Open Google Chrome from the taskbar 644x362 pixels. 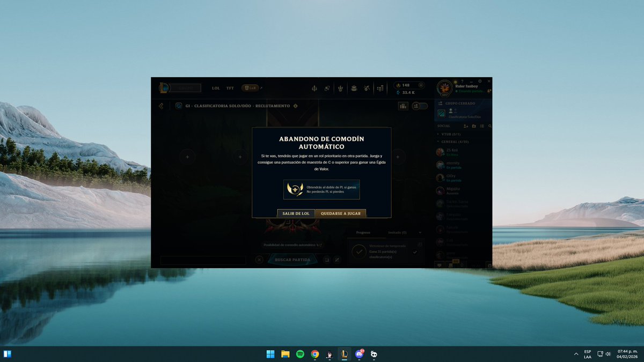(x=315, y=354)
